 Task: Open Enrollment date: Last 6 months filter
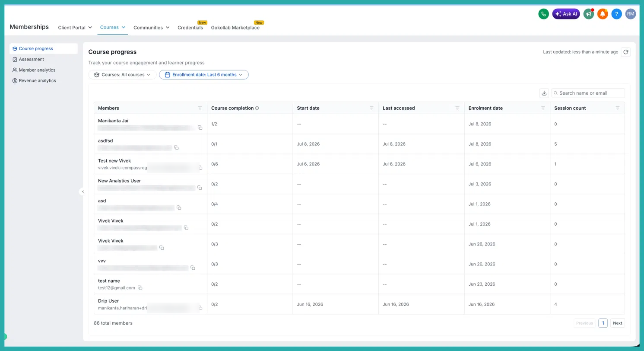(204, 75)
